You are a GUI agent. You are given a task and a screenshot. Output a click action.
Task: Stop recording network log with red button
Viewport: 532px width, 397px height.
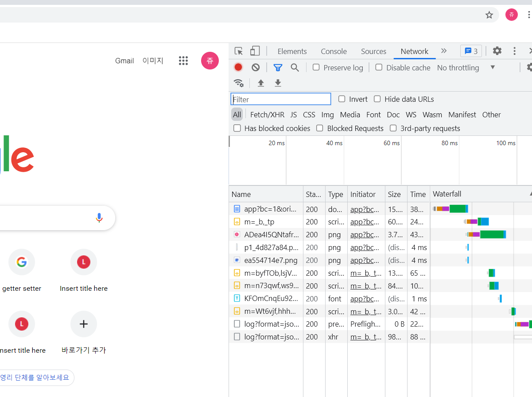(238, 67)
